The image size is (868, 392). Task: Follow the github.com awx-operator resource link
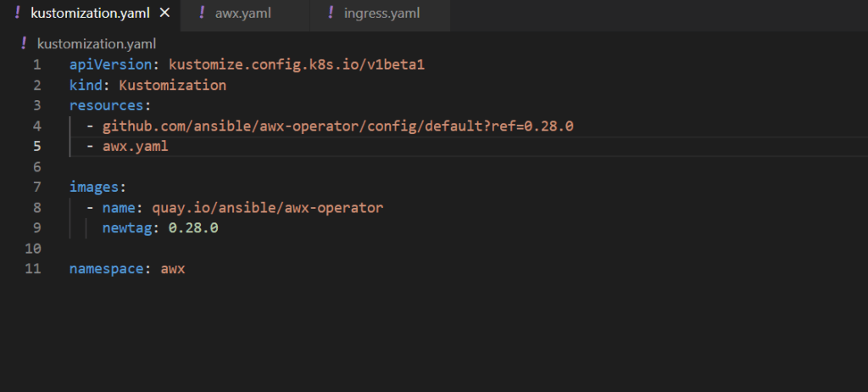pos(338,126)
